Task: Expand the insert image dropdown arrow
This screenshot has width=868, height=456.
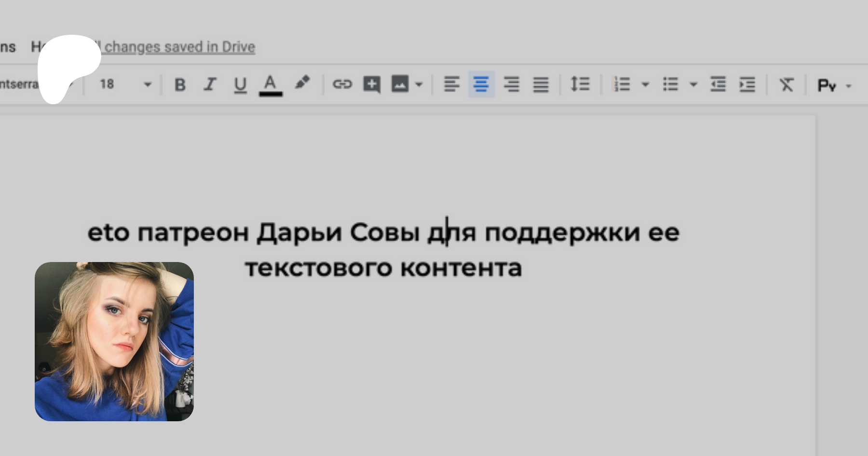Action: click(x=419, y=85)
